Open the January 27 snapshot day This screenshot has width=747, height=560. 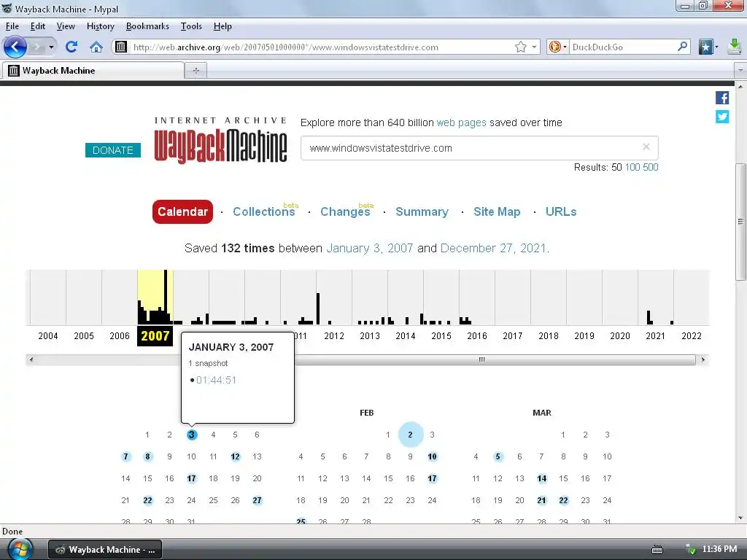[258, 500]
